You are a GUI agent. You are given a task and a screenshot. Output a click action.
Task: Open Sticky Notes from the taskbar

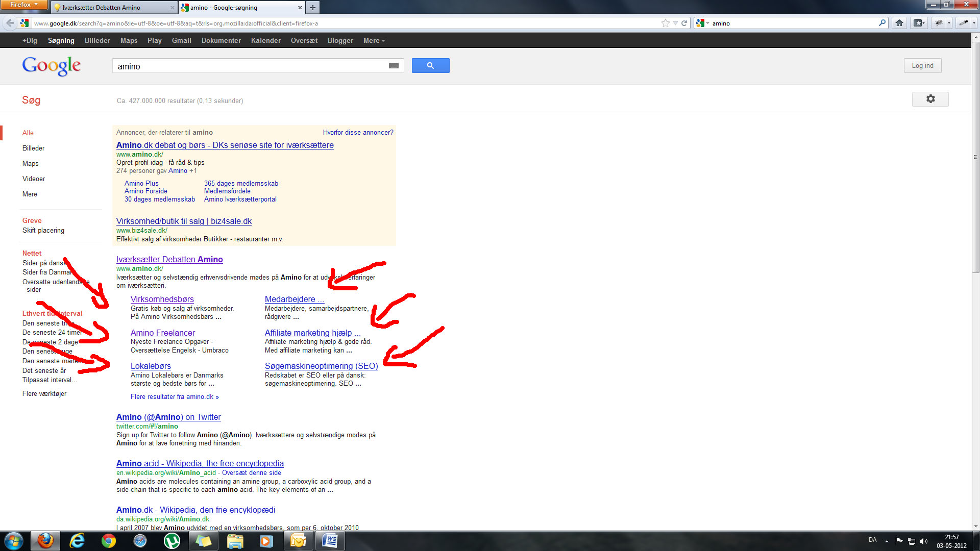204,541
